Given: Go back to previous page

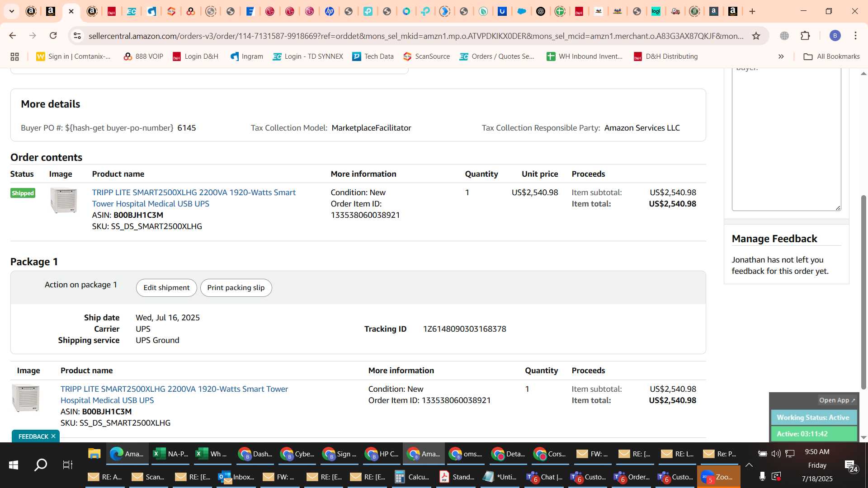Looking at the screenshot, I should click(13, 36).
